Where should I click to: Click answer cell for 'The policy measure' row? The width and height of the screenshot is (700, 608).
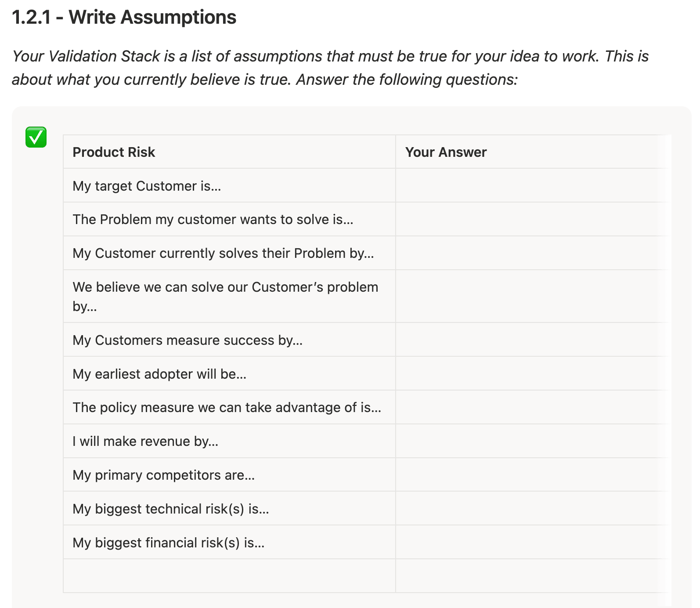pos(533,407)
